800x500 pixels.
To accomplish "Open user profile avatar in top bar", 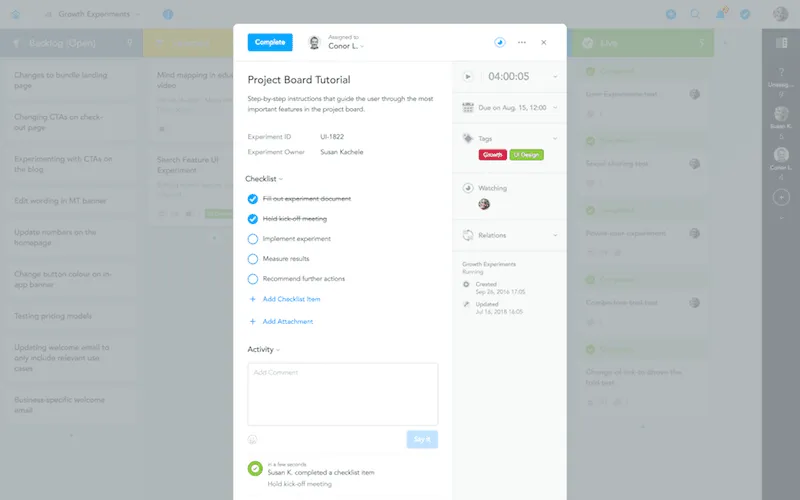I will (x=781, y=14).
